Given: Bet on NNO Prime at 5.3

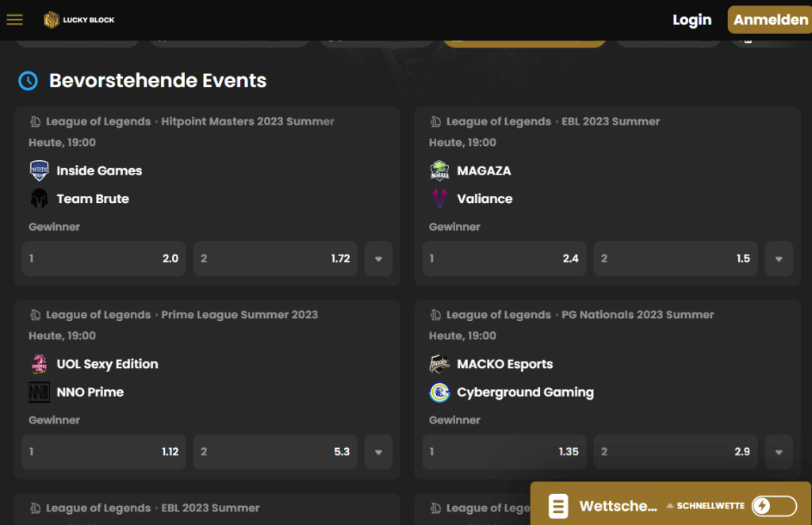Looking at the screenshot, I should point(275,452).
